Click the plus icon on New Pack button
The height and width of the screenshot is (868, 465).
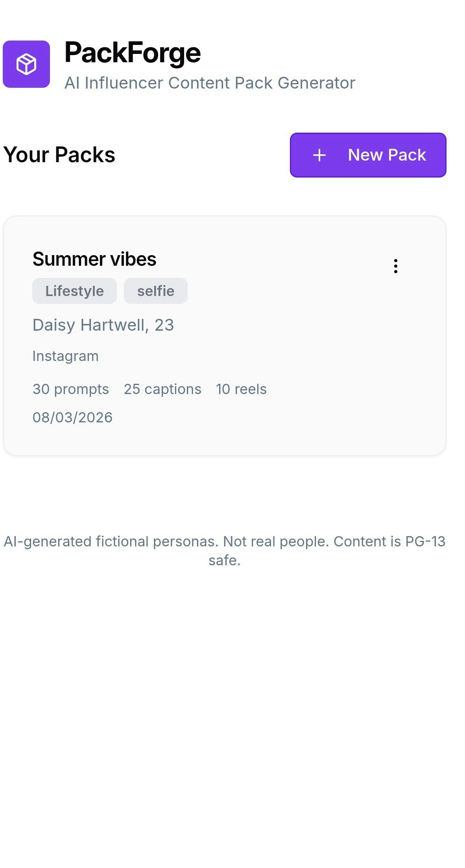click(319, 155)
